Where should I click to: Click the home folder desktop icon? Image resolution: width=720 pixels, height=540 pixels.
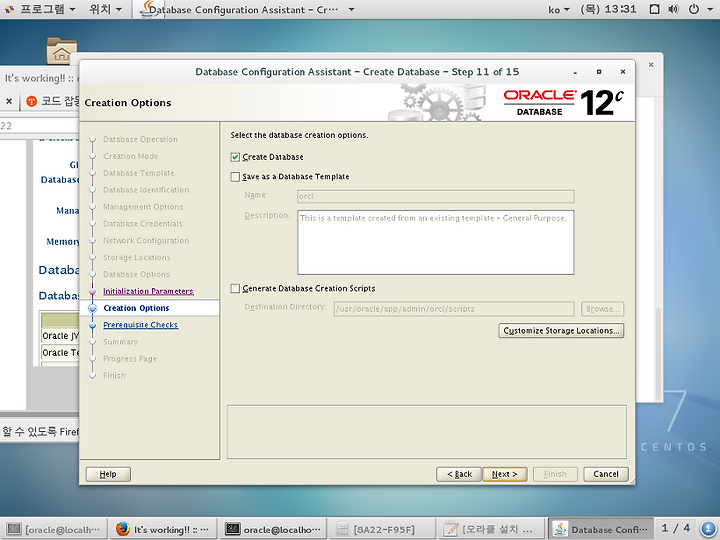pos(62,51)
